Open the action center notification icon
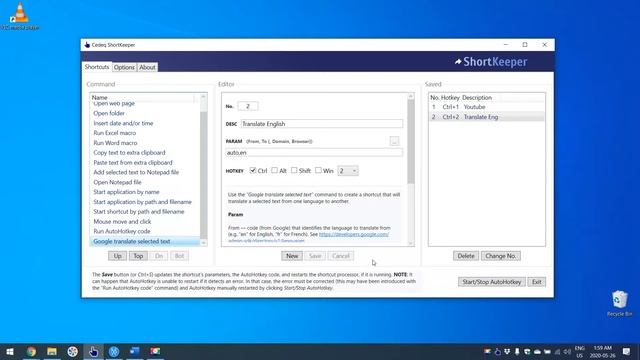 627,351
